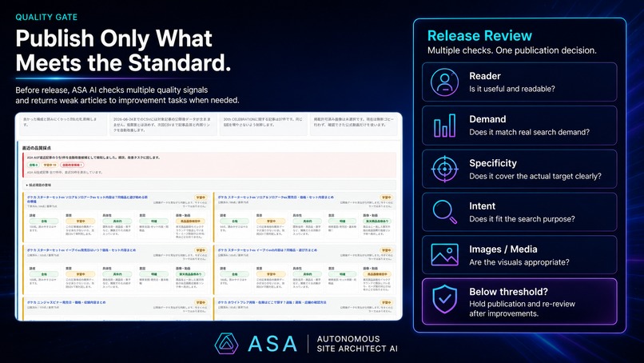Click "Is it useful and readable?" text
Image resolution: width=644 pixels, height=363 pixels.
point(511,89)
